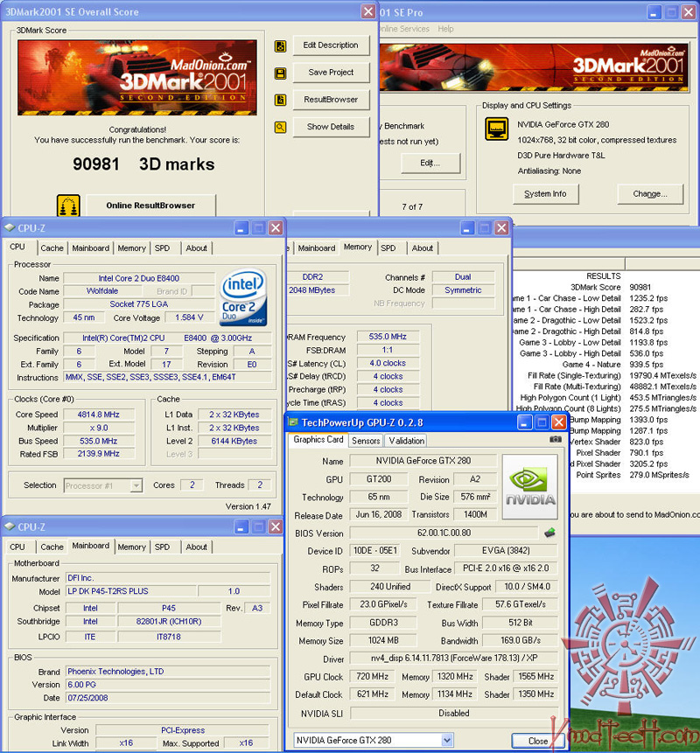This screenshot has width=700, height=753.
Task: Click the Show Details button
Action: coord(331,127)
